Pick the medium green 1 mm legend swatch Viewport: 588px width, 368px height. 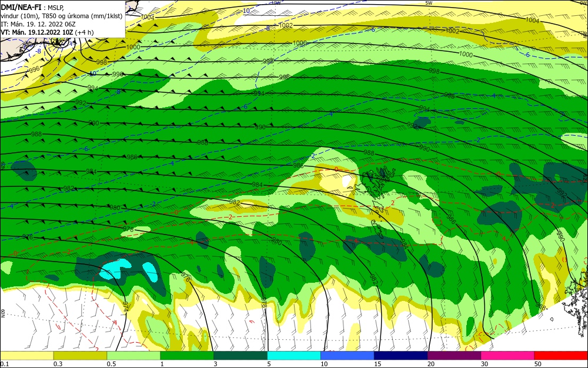pos(187,356)
